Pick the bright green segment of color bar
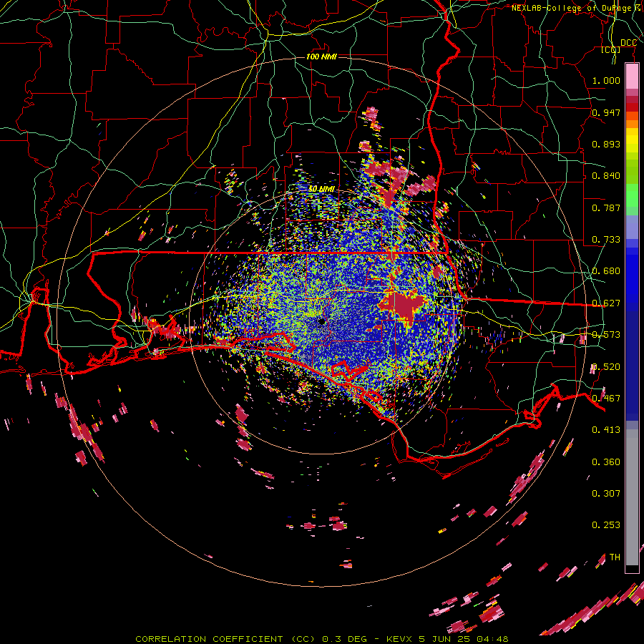 pyautogui.click(x=632, y=195)
